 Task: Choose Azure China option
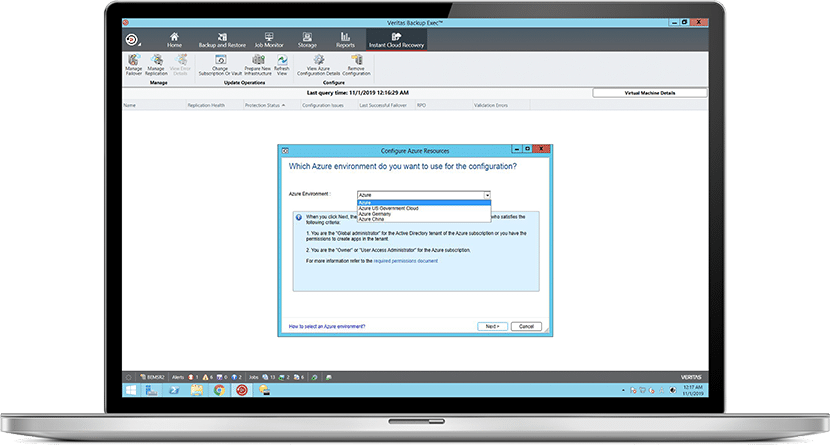(x=424, y=219)
